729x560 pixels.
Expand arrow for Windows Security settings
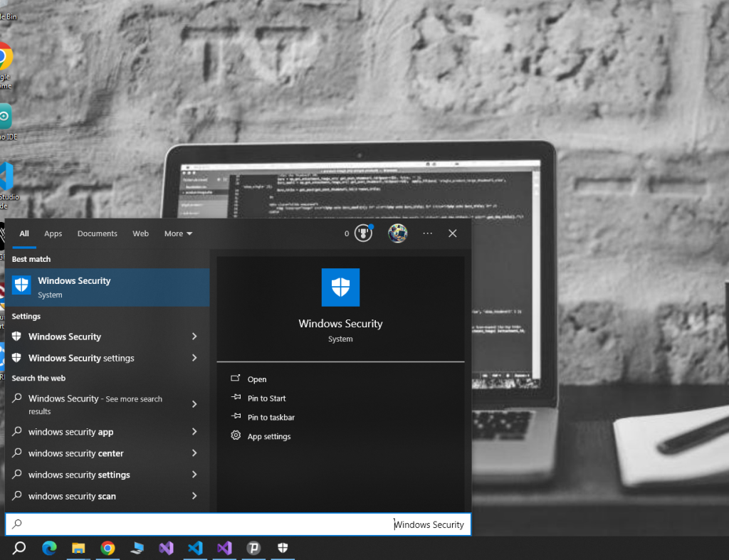click(194, 358)
